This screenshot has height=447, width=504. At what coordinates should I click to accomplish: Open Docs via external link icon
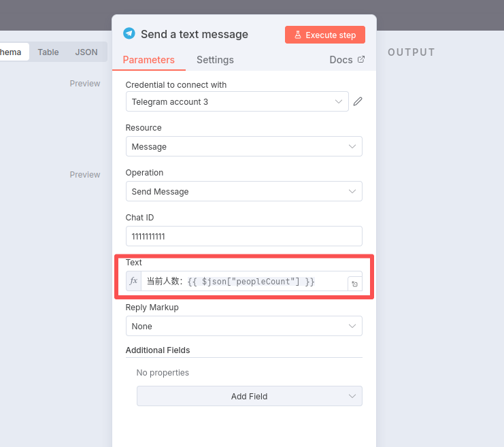[361, 59]
